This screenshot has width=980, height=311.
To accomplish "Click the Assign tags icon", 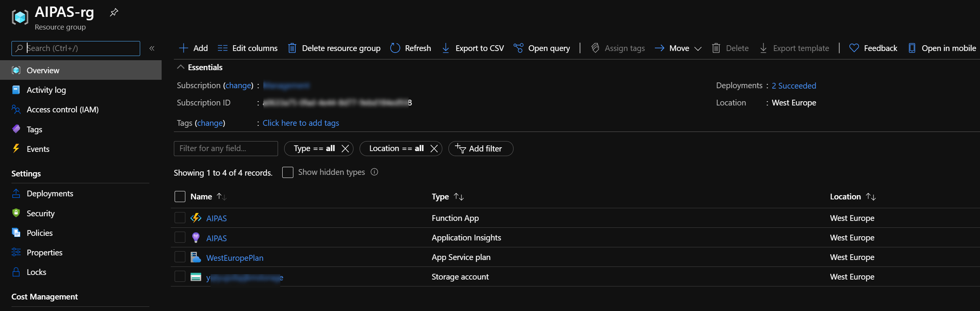I will point(595,48).
